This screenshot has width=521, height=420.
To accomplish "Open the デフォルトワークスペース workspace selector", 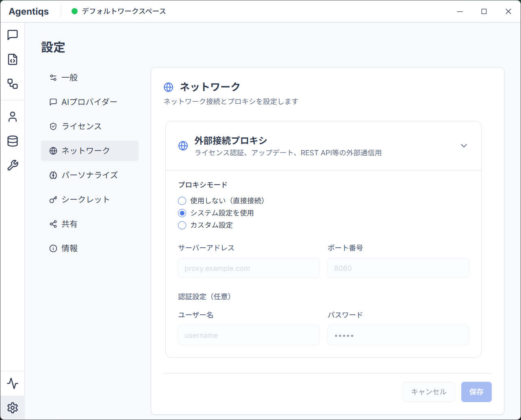I will (119, 11).
